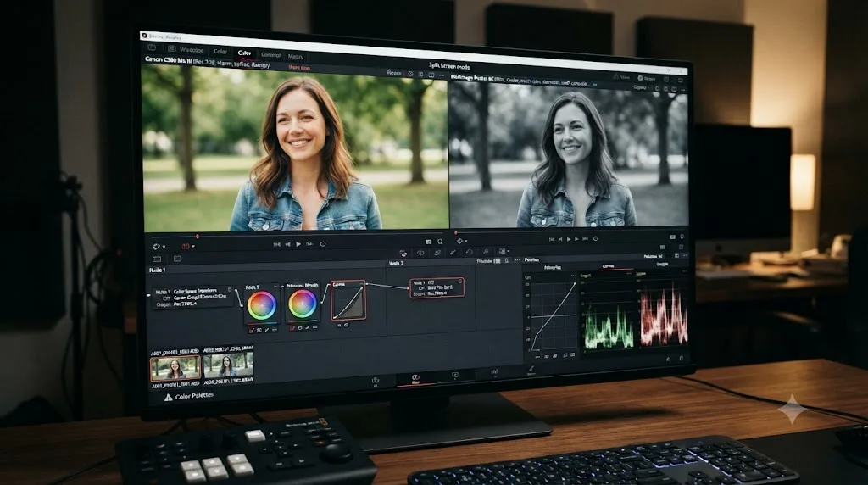Toggle loop playback under left viewer
The height and width of the screenshot is (485, 868).
point(323,244)
